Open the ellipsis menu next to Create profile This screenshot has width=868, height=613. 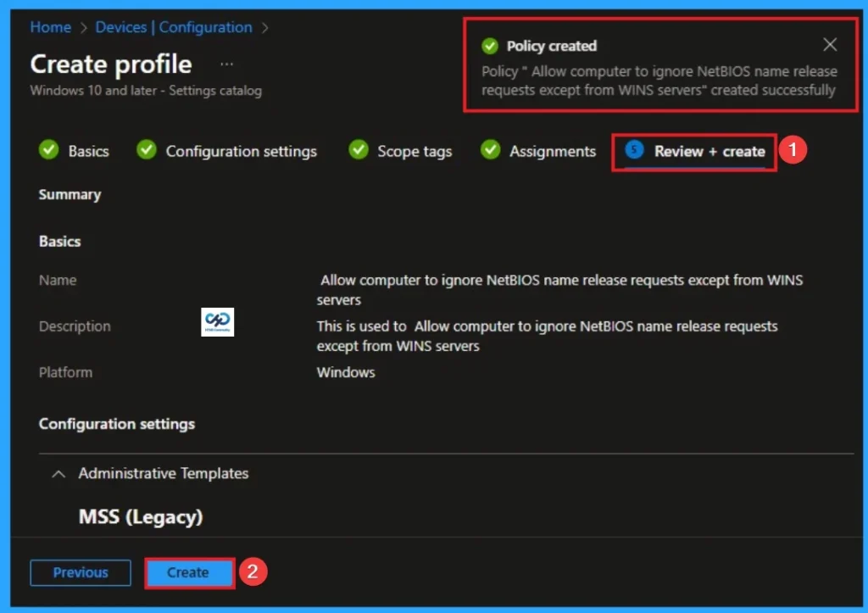(225, 64)
